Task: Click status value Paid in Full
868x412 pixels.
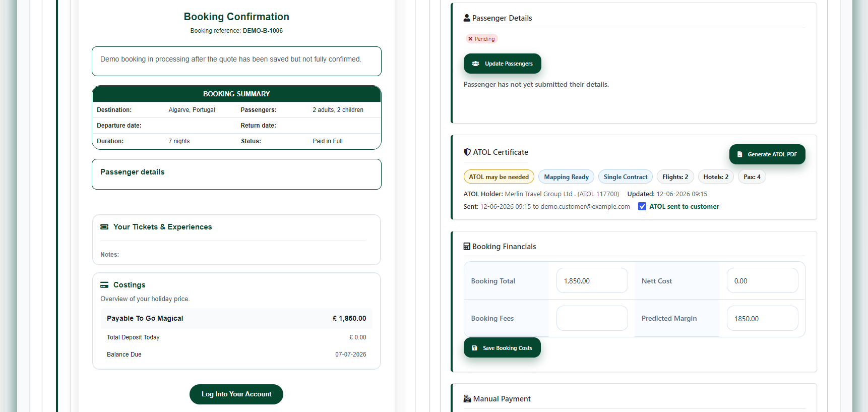Action: (x=328, y=141)
